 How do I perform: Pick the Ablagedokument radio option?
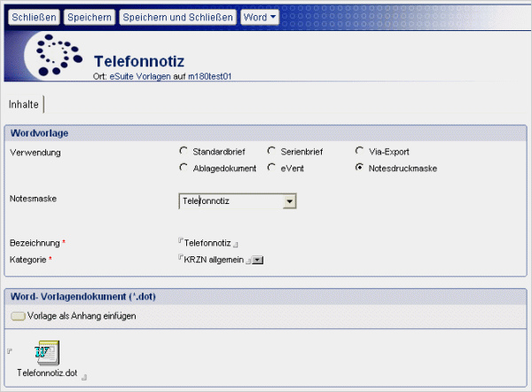pos(184,168)
